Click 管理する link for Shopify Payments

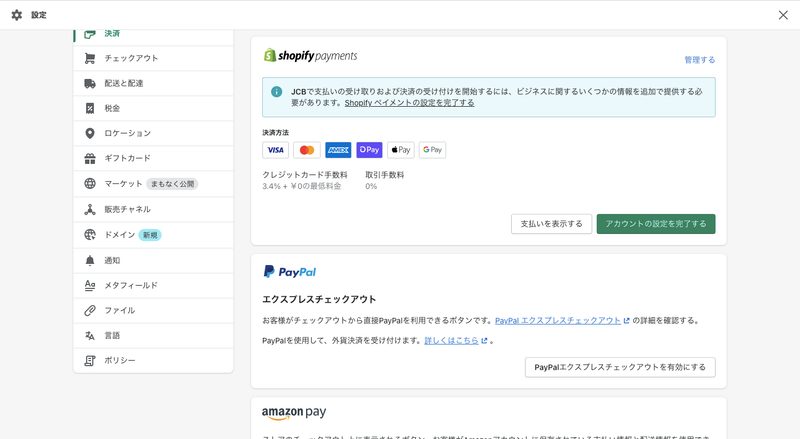pos(699,60)
